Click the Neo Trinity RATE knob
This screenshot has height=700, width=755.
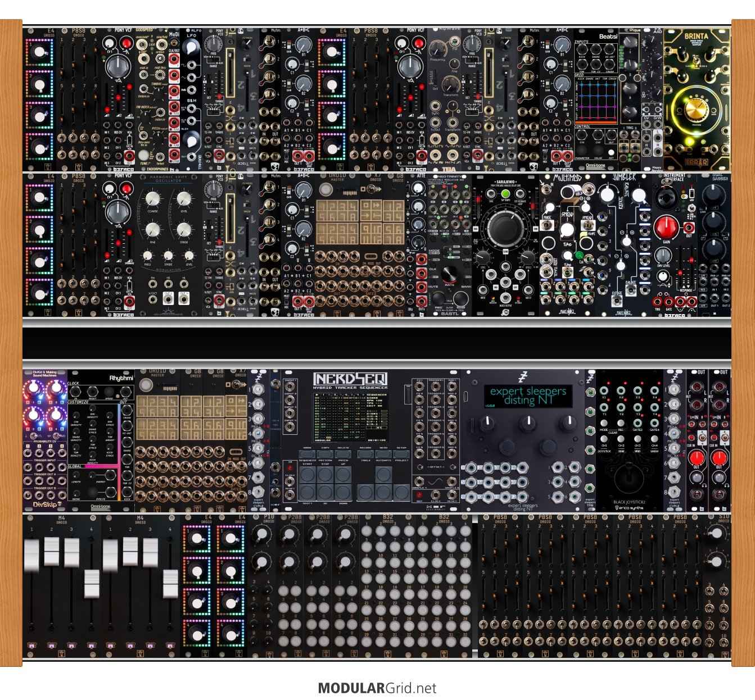(450, 275)
